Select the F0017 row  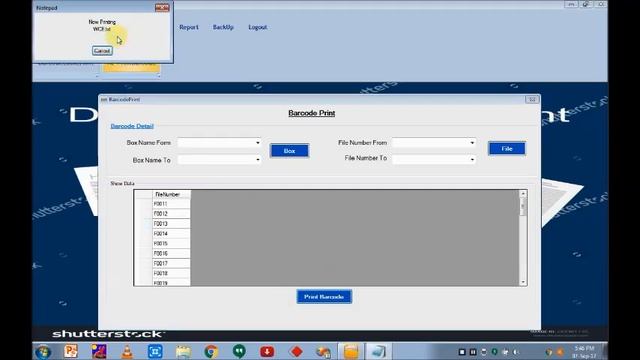(x=171, y=263)
